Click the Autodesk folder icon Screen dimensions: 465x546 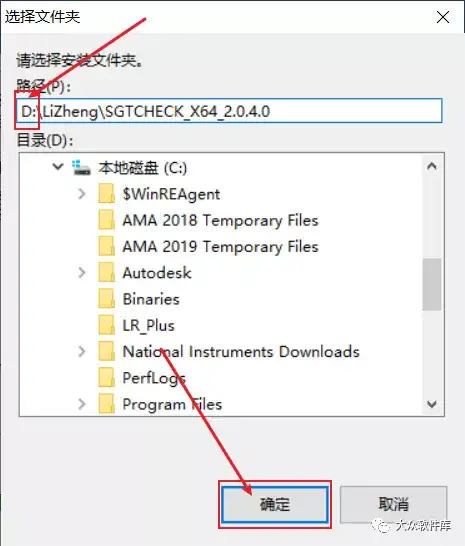point(107,273)
